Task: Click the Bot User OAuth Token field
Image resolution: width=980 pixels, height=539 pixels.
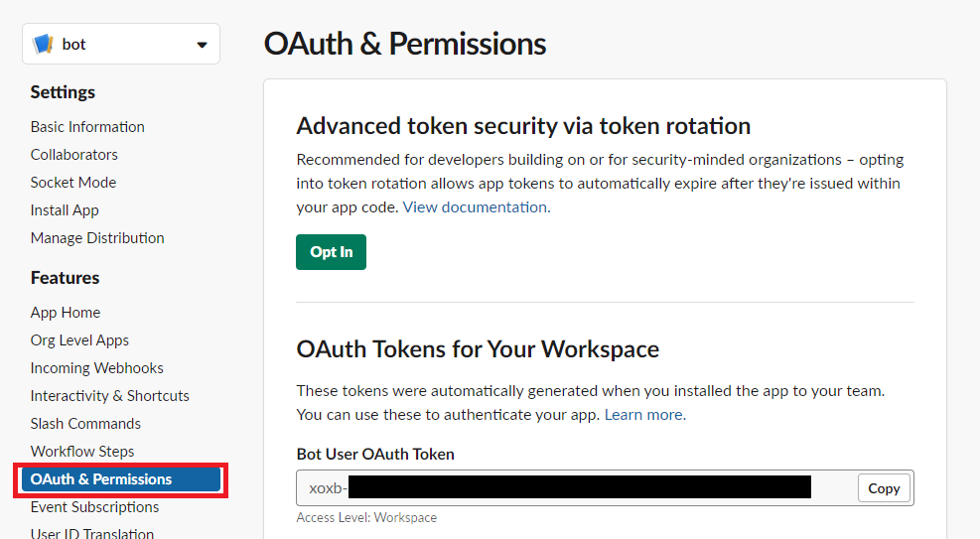Action: [x=576, y=488]
